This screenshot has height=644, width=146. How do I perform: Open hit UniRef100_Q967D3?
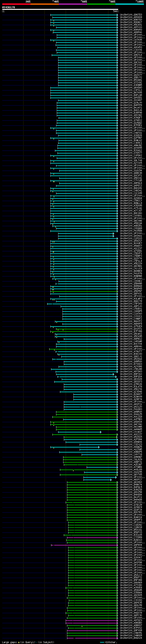click(131, 15)
